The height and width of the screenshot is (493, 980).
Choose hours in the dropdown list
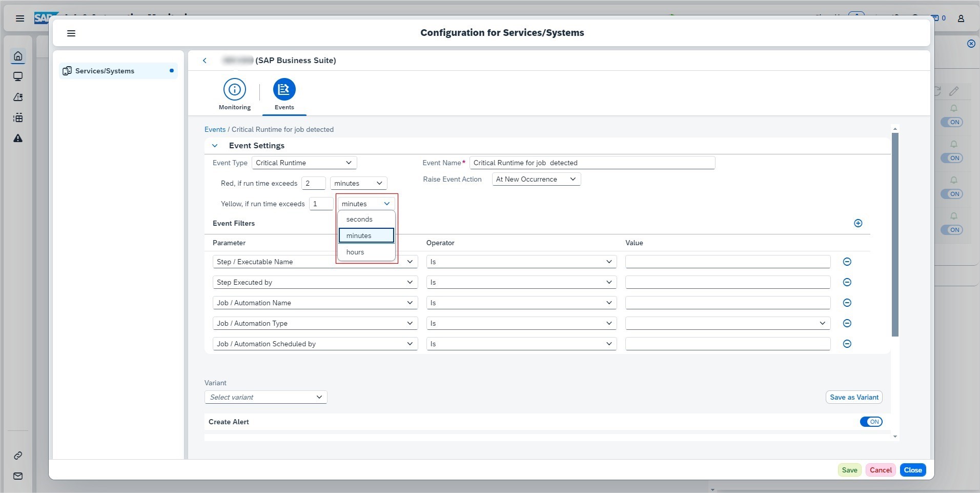[355, 252]
